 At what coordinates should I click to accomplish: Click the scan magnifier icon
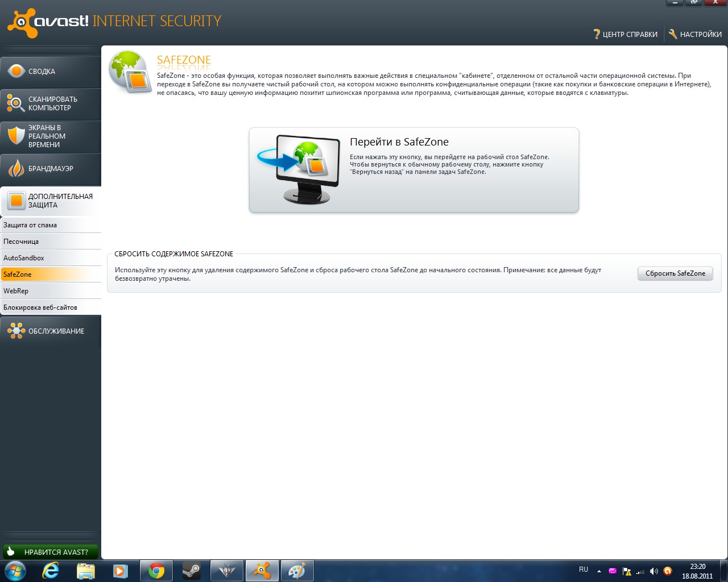click(x=16, y=103)
